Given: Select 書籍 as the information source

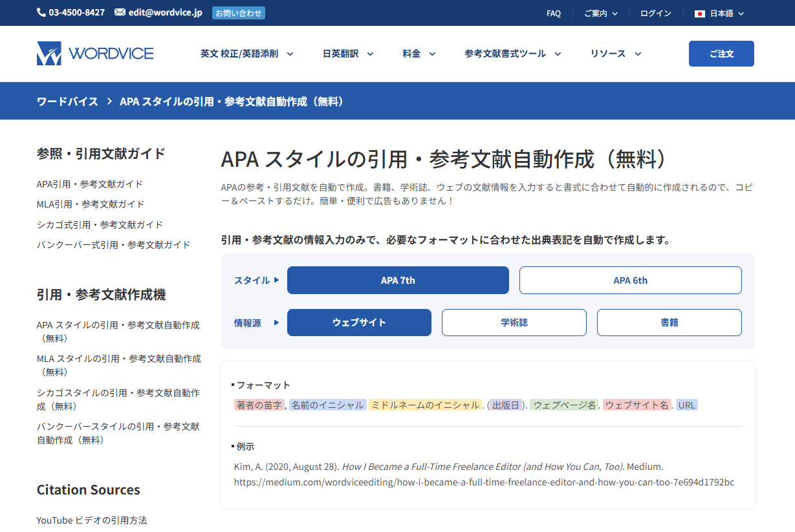Looking at the screenshot, I should 669,322.
